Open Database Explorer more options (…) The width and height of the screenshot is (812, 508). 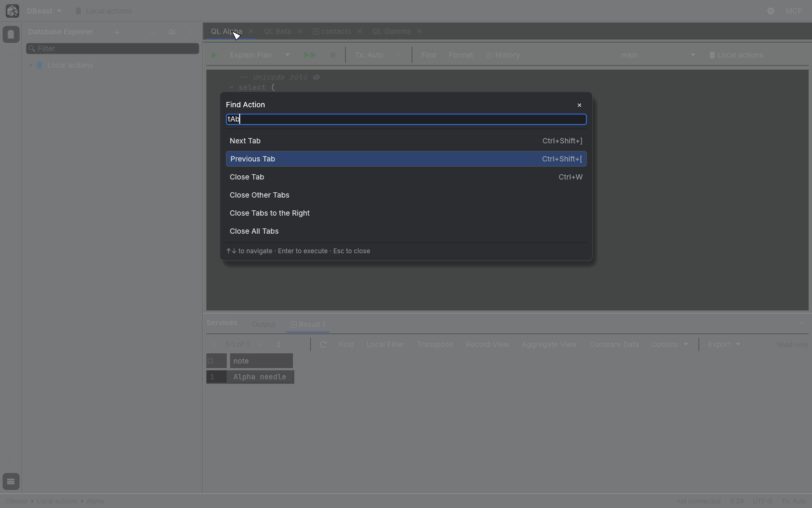pos(153,32)
